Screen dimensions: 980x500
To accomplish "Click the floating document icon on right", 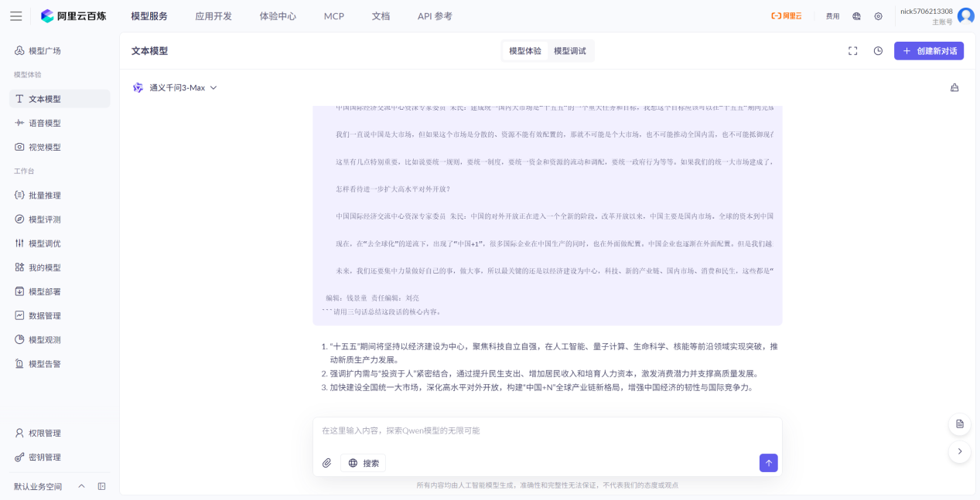I will [959, 423].
